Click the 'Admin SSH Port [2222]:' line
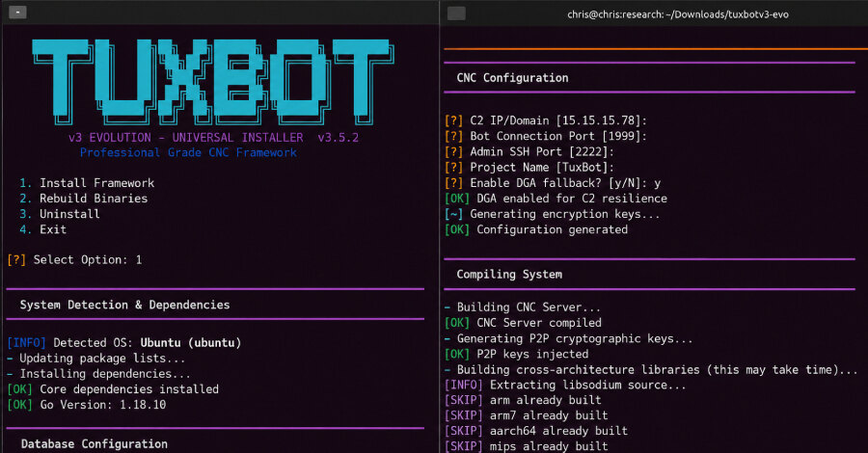Viewport: 868px width, 453px height. 529,151
